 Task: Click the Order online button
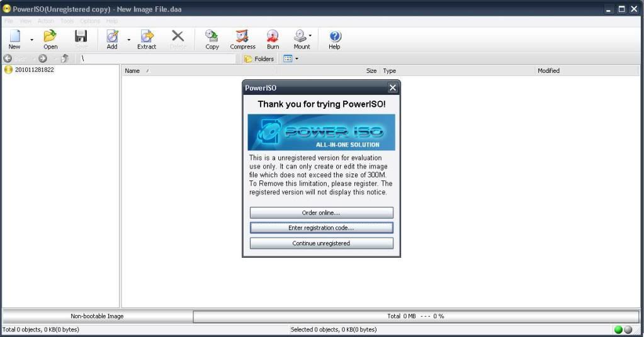321,213
